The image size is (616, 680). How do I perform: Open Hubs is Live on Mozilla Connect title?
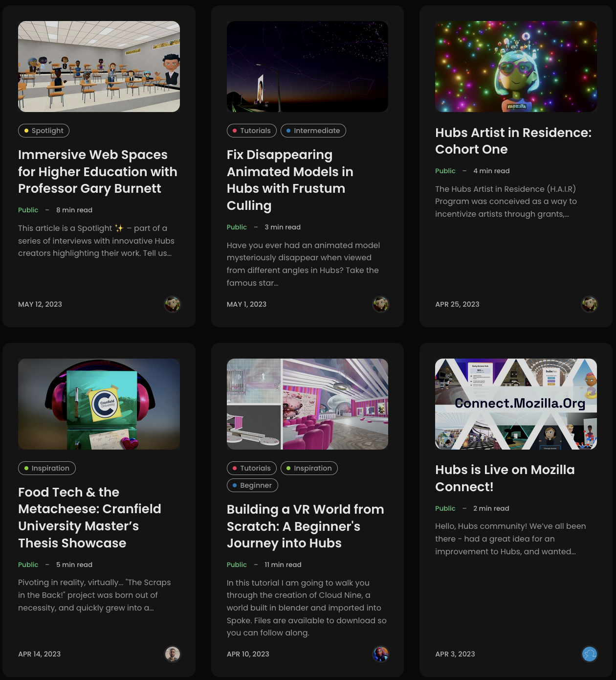pos(505,478)
